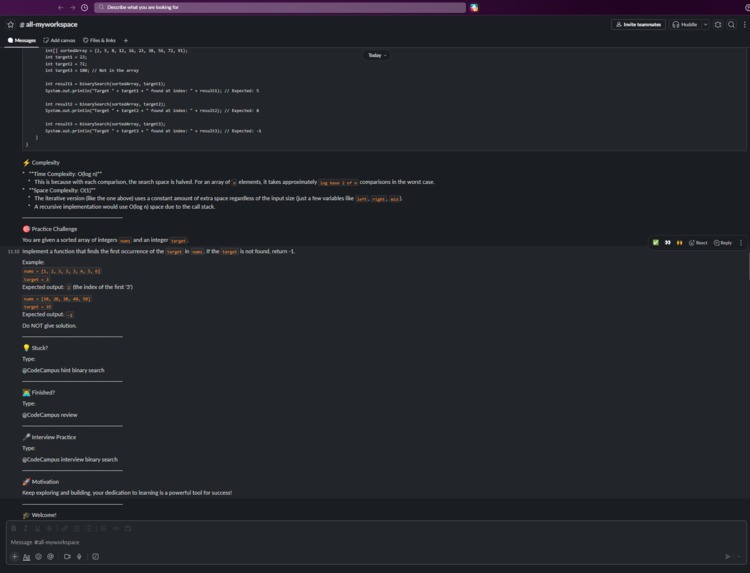Click '@CodeCampus review' text
The height and width of the screenshot is (573, 750).
click(50, 415)
